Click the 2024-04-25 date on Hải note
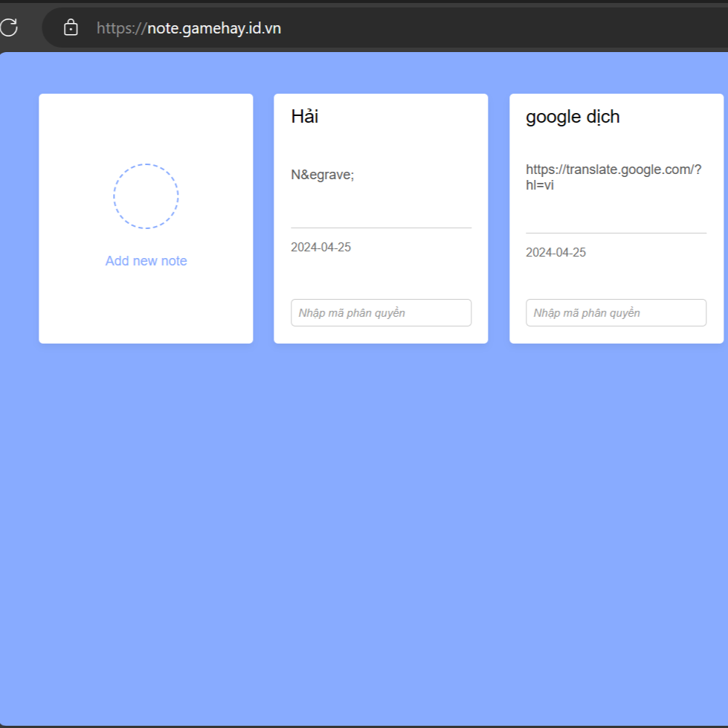Viewport: 728px width, 728px height. tap(320, 248)
